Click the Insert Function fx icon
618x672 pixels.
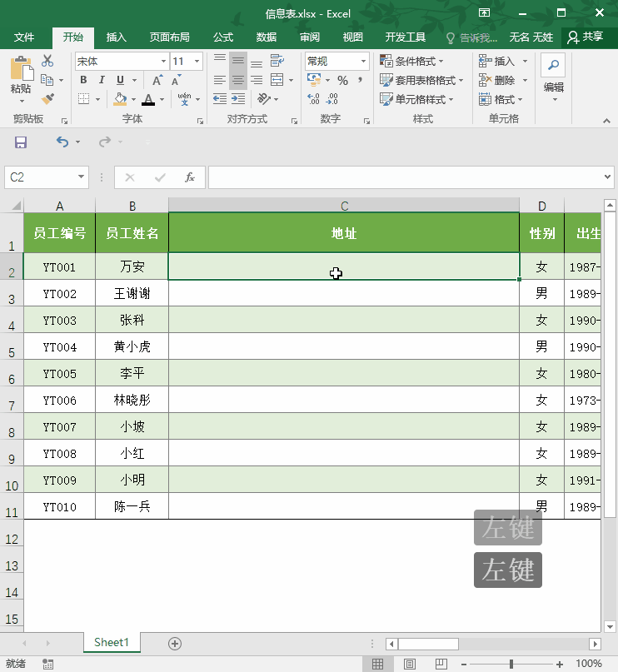(x=190, y=177)
